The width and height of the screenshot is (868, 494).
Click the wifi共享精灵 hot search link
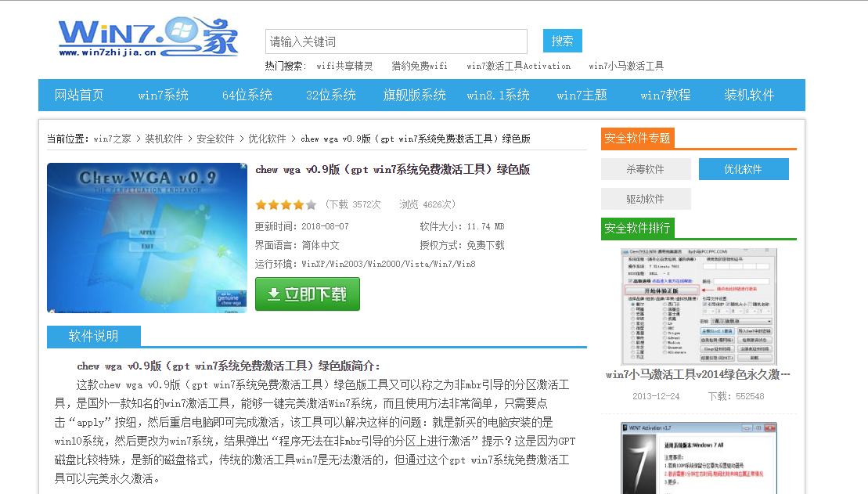(x=344, y=67)
